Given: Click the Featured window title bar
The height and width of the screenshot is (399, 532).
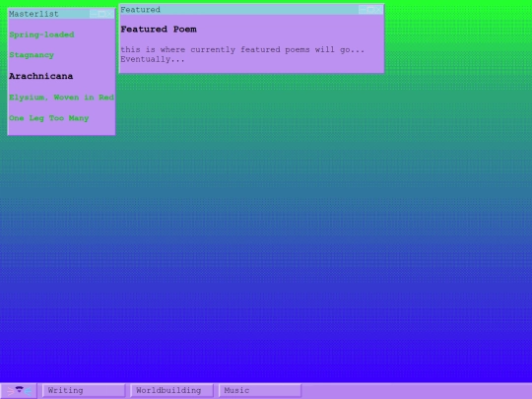Looking at the screenshot, I should [252, 10].
